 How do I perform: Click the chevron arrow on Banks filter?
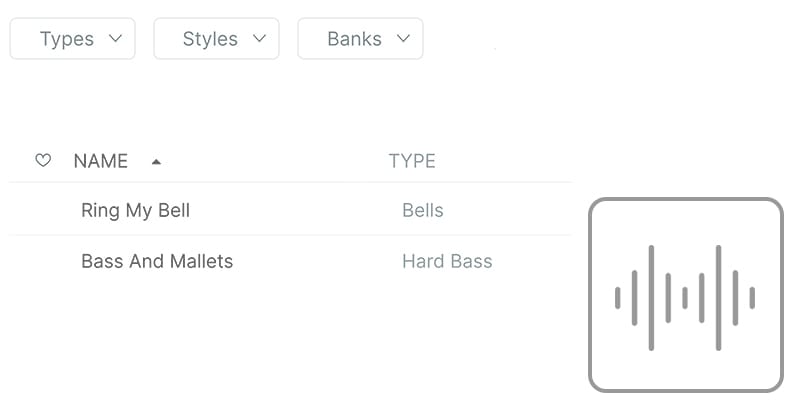click(403, 39)
